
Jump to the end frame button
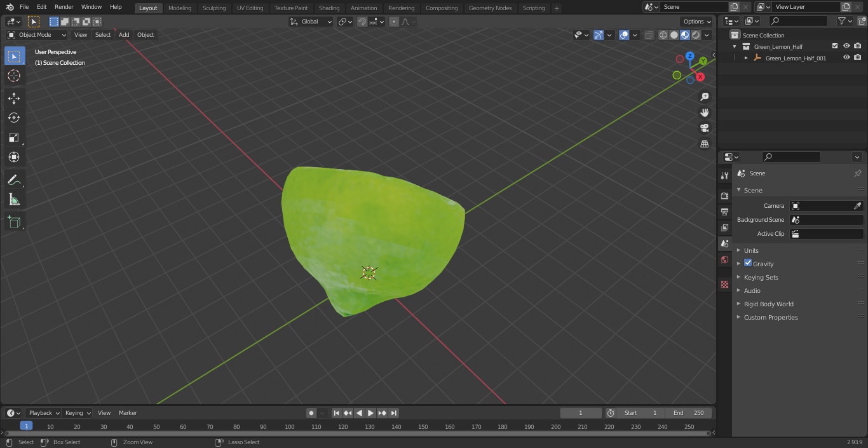pos(393,413)
